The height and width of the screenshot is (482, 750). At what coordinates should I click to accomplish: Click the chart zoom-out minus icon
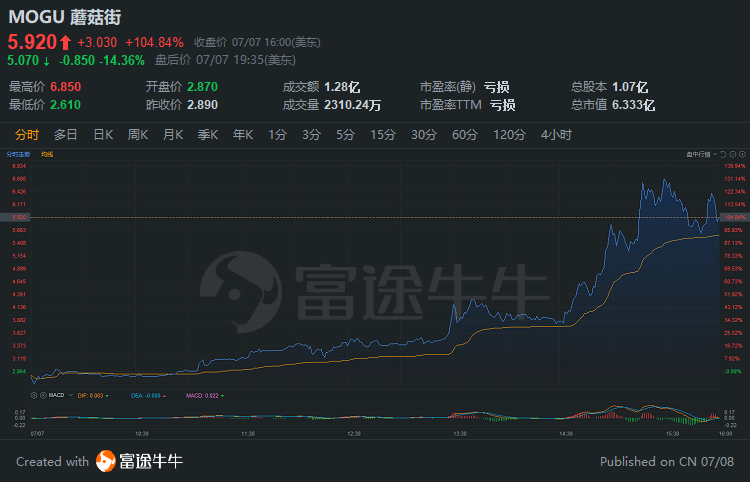[733, 154]
